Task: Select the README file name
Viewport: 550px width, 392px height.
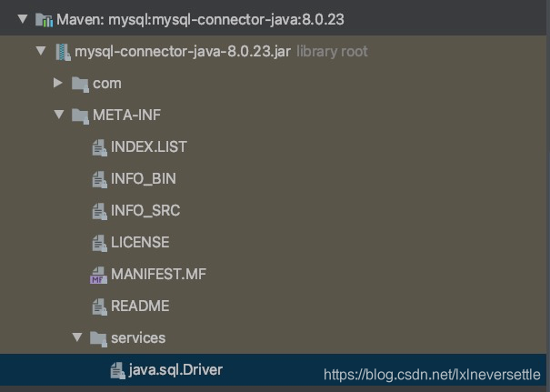Action: pyautogui.click(x=140, y=307)
